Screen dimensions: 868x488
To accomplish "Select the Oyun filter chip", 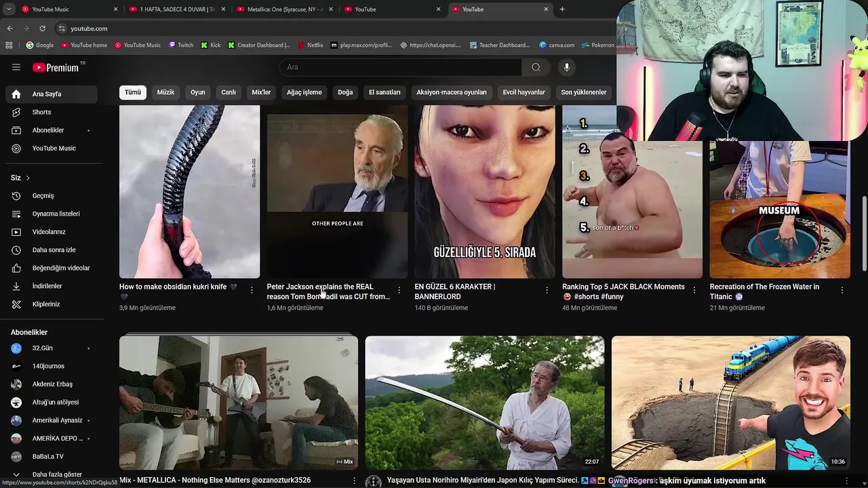I will click(x=197, y=92).
